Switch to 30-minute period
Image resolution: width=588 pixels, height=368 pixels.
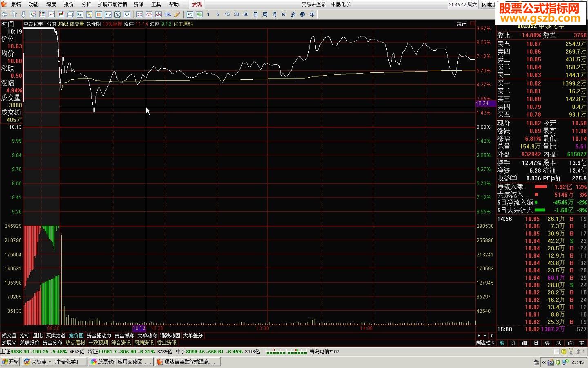[236, 14]
